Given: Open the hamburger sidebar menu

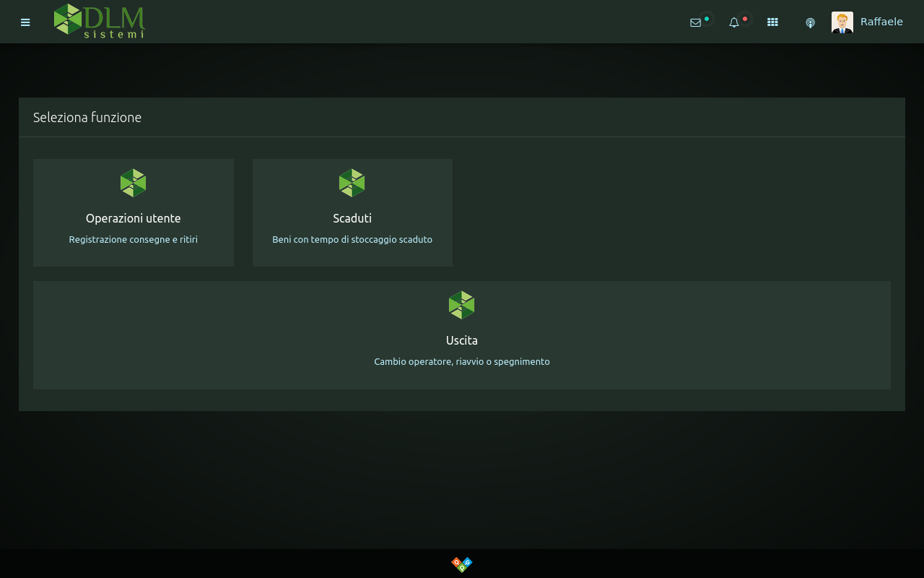Looking at the screenshot, I should point(25,22).
